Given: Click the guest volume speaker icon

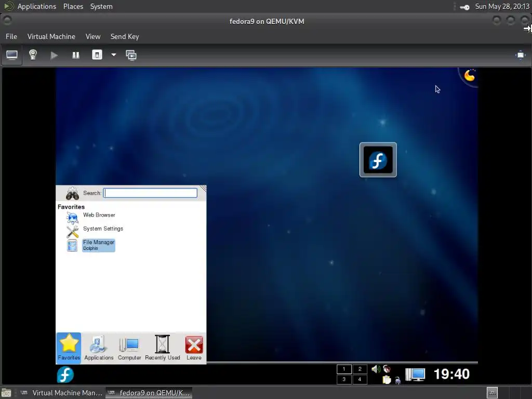Looking at the screenshot, I should point(376,369).
